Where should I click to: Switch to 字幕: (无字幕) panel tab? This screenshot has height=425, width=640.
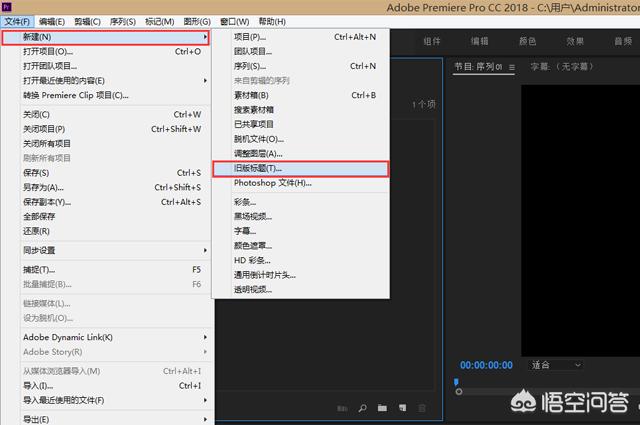tap(562, 67)
